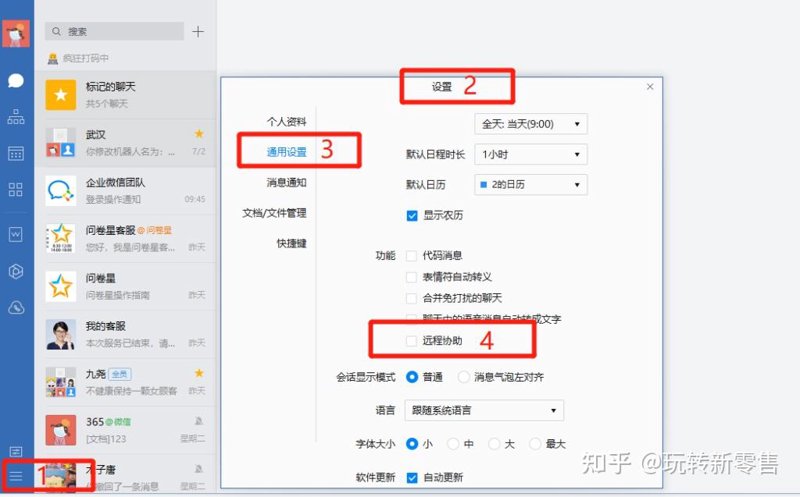Switch to the 个人资料 settings tab
Screen dimensions: 800x497
click(287, 121)
